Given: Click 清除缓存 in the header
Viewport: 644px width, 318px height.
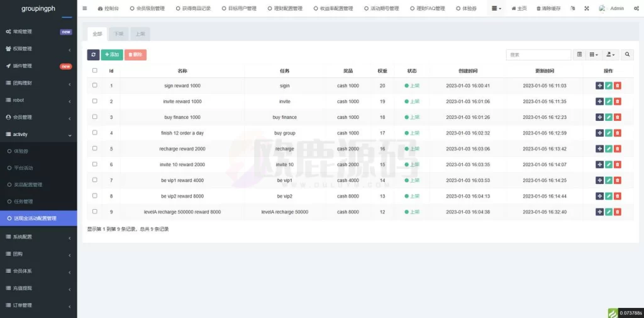Looking at the screenshot, I should coord(548,8).
